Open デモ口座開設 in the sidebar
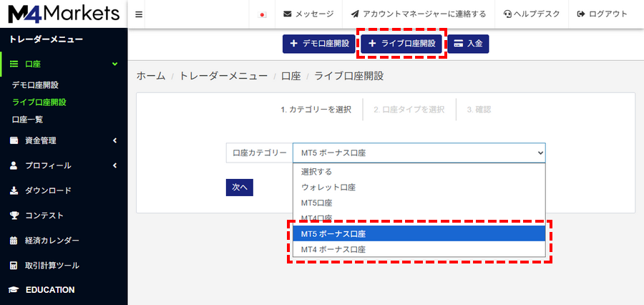Screen dimensions: 644x305 35,85
